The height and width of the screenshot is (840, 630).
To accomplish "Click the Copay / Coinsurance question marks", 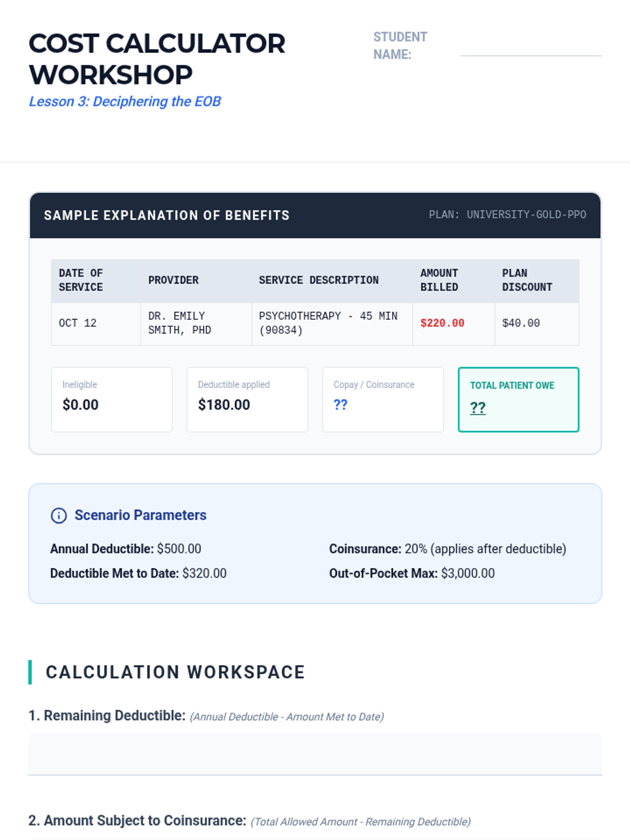I will (x=340, y=405).
